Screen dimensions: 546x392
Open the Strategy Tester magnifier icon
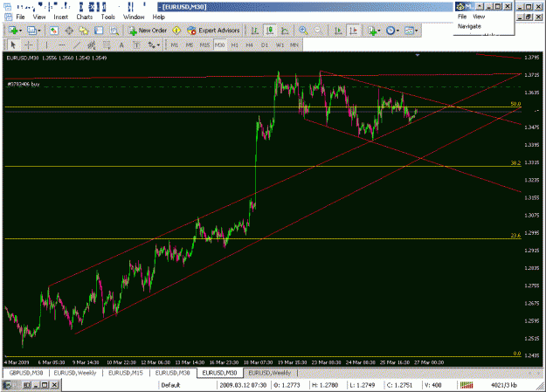[114, 31]
